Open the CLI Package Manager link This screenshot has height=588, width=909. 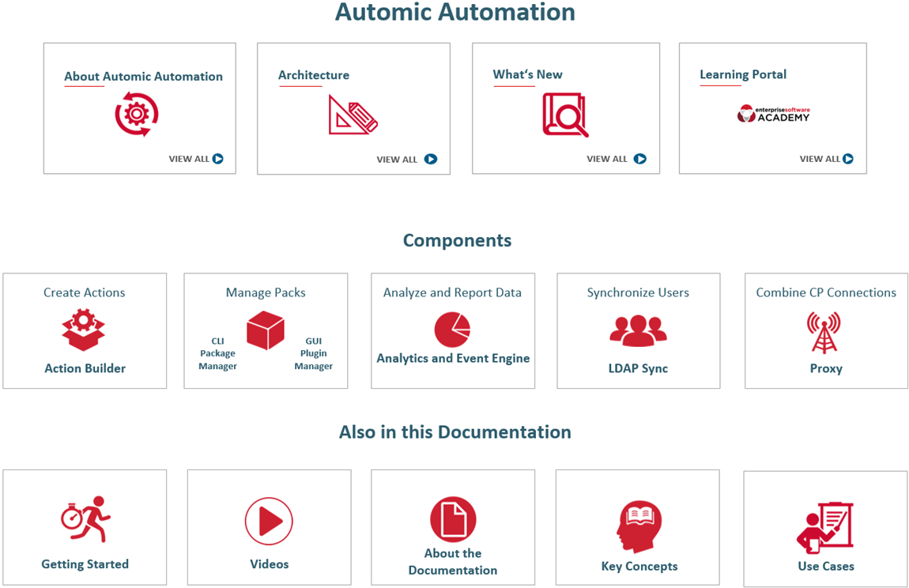217,354
